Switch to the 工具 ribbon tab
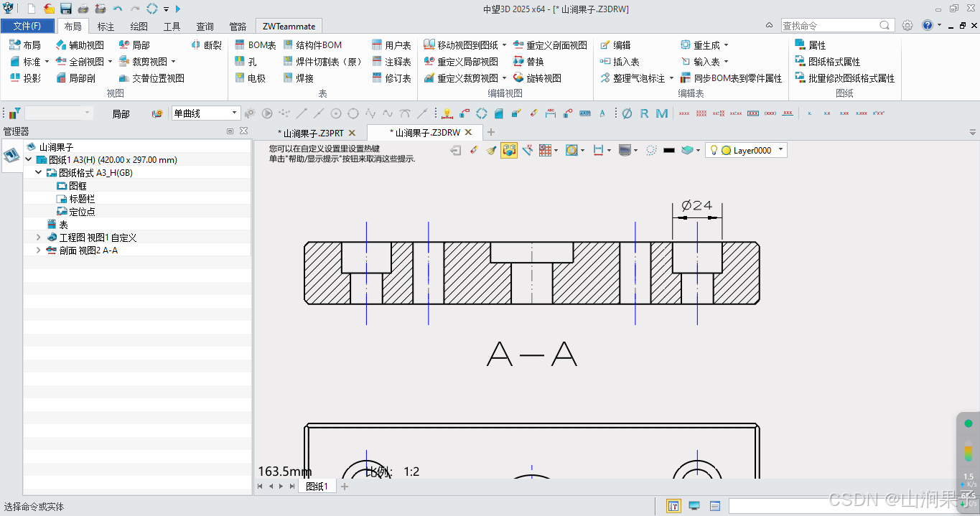 (x=172, y=26)
